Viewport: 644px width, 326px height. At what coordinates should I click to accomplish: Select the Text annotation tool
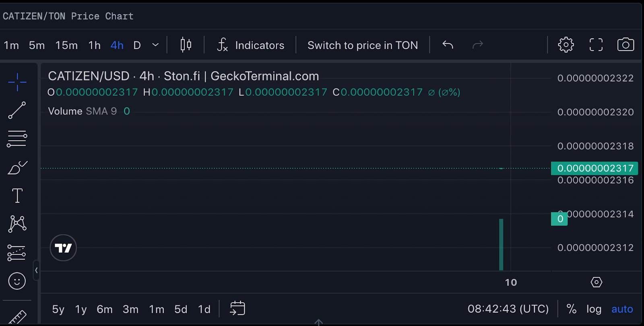[17, 196]
